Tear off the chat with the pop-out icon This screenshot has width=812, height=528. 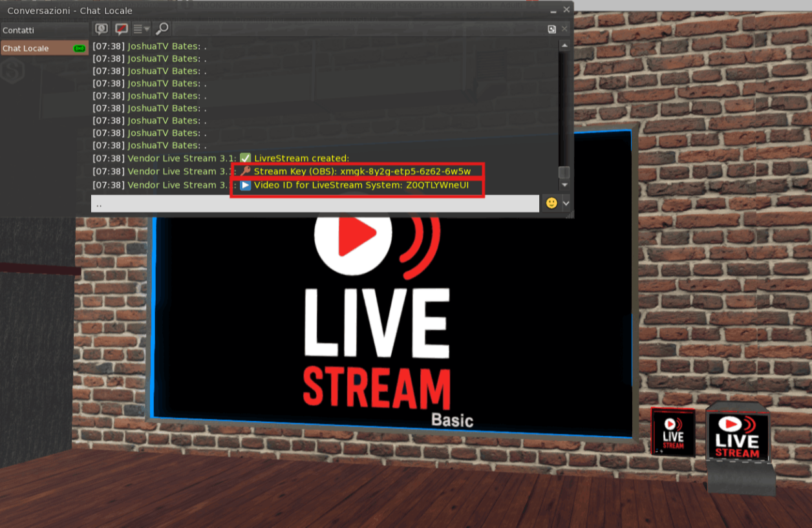[x=551, y=29]
